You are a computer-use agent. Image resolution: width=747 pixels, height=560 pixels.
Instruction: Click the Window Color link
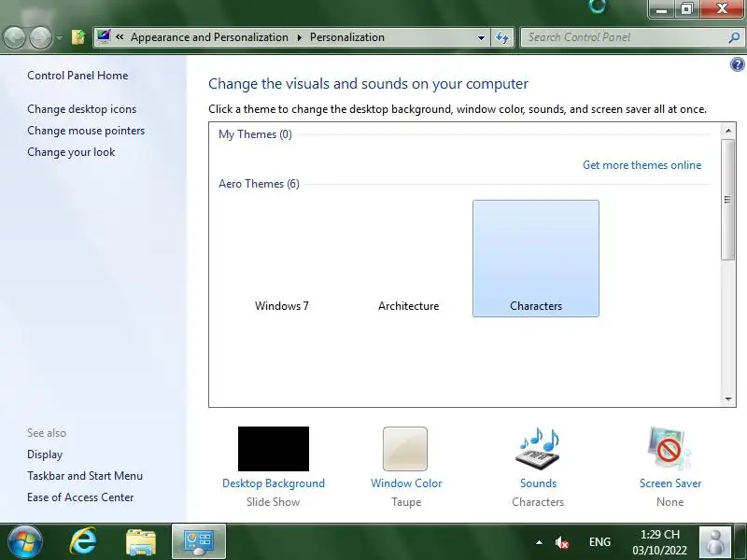pyautogui.click(x=406, y=483)
